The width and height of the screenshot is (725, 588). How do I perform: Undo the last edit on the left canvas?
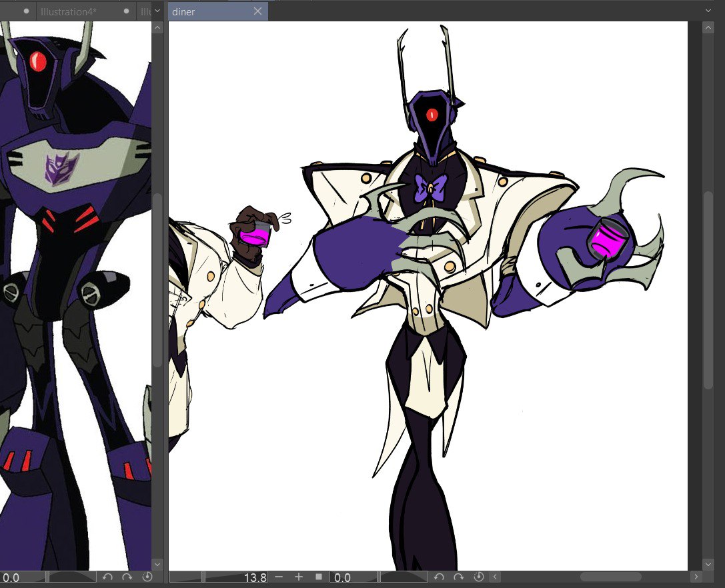(x=107, y=577)
